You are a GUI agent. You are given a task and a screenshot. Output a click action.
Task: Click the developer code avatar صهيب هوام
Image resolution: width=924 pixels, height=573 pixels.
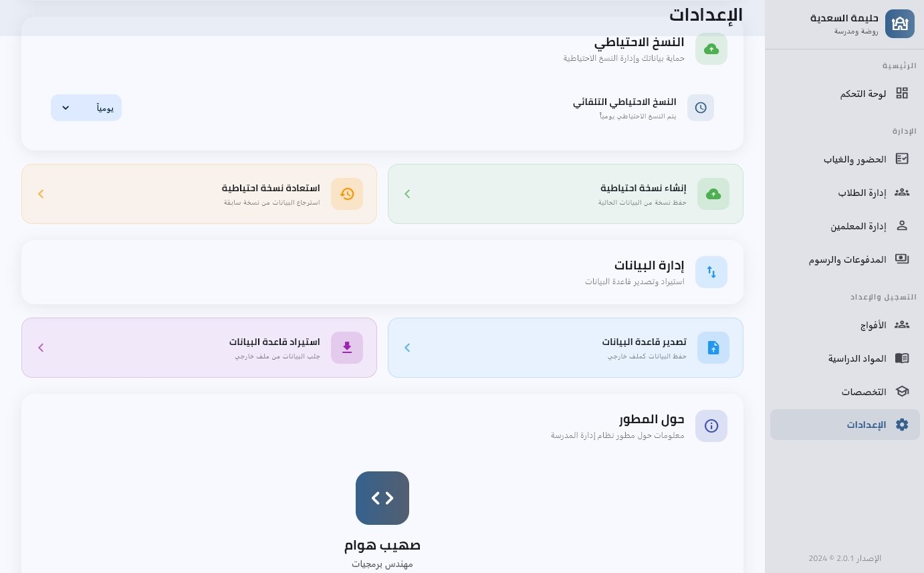point(382,498)
